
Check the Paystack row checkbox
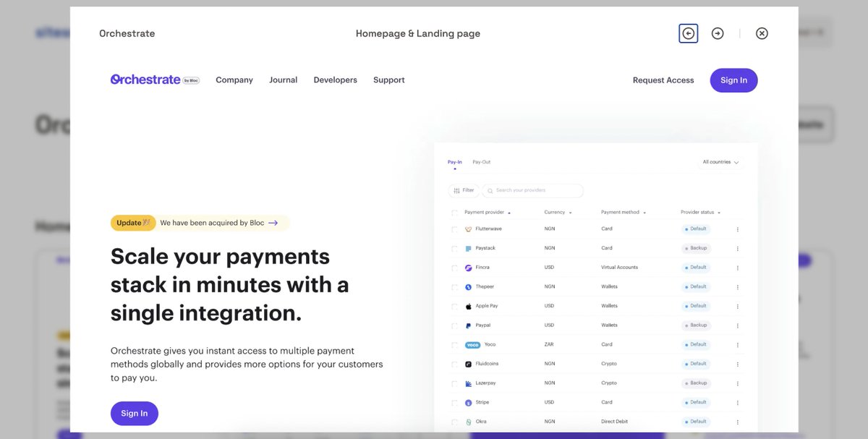click(x=454, y=249)
